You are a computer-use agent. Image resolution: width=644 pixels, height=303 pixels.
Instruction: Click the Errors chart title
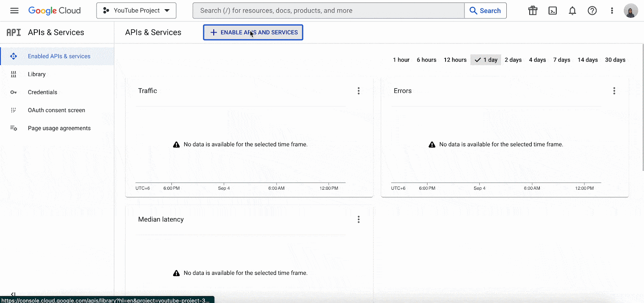click(x=402, y=91)
